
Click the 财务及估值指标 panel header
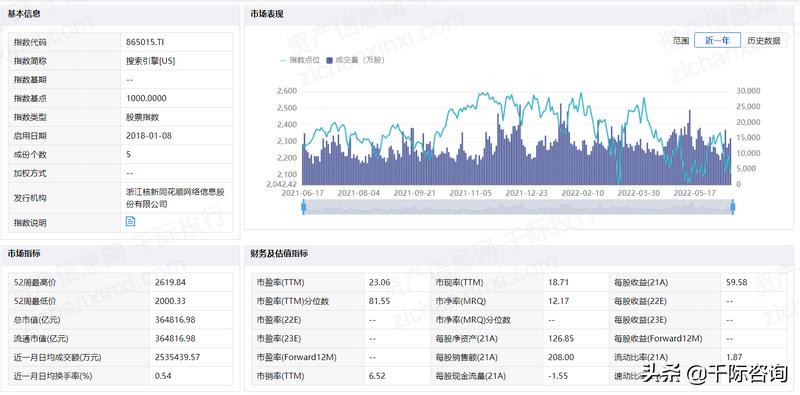pos(519,254)
